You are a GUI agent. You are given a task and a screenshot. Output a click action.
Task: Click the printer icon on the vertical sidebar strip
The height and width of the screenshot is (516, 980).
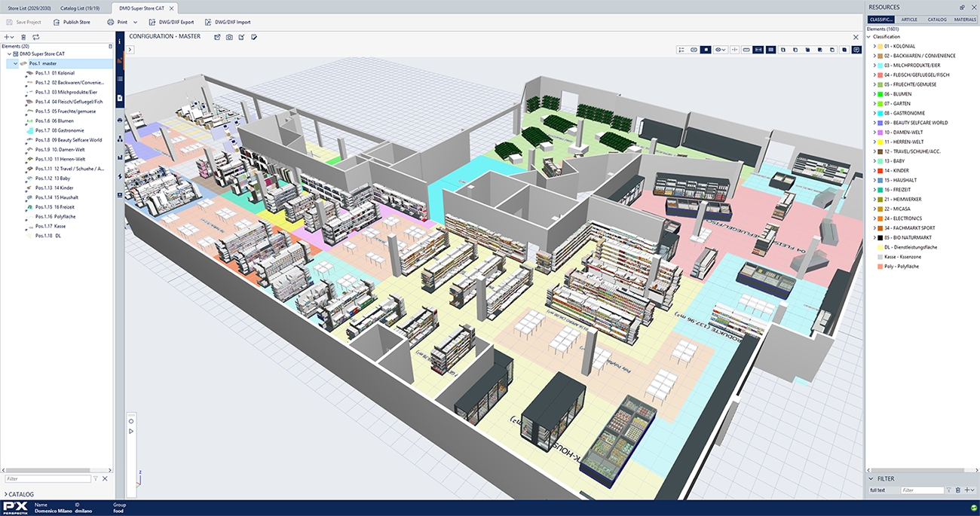click(x=120, y=120)
